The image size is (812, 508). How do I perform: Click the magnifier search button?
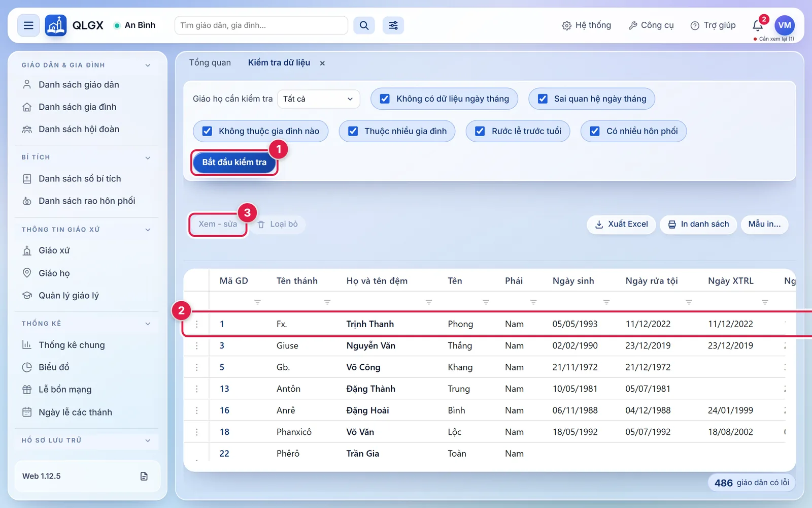(x=364, y=25)
